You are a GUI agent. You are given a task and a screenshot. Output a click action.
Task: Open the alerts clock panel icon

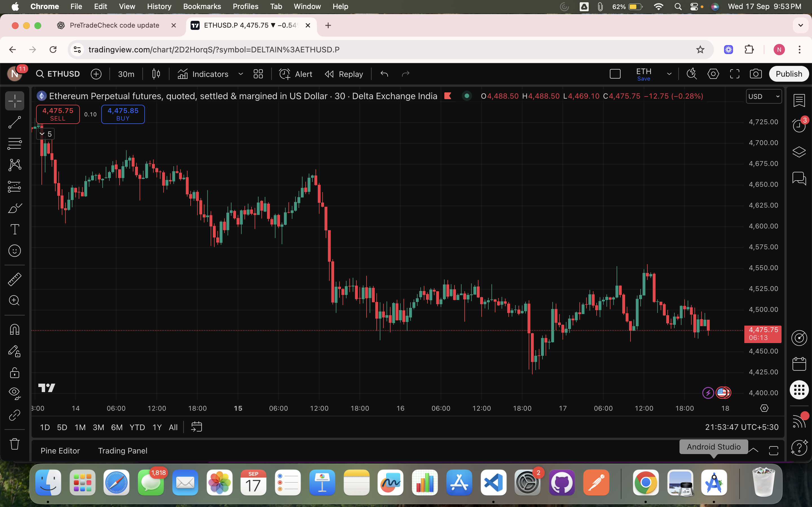coord(799,126)
